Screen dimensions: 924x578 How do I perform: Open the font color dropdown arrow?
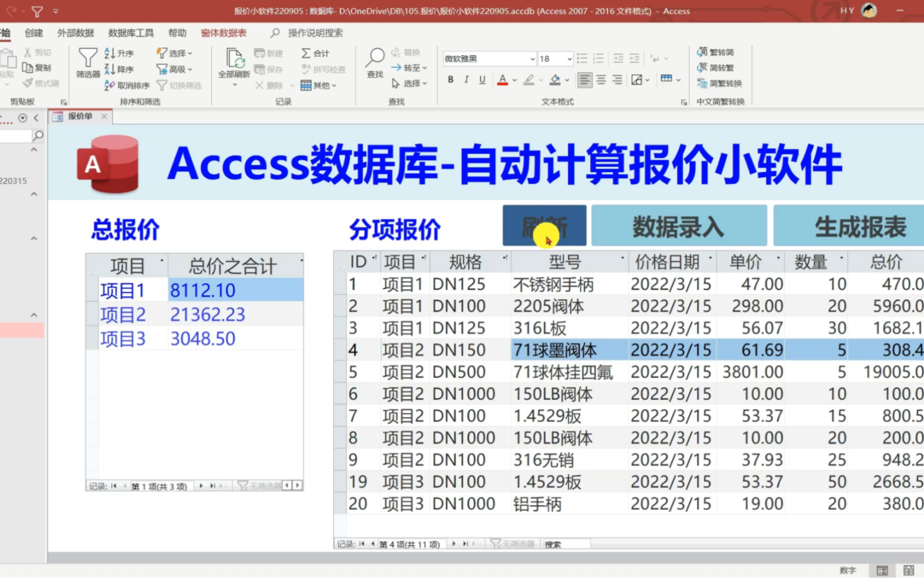(515, 80)
